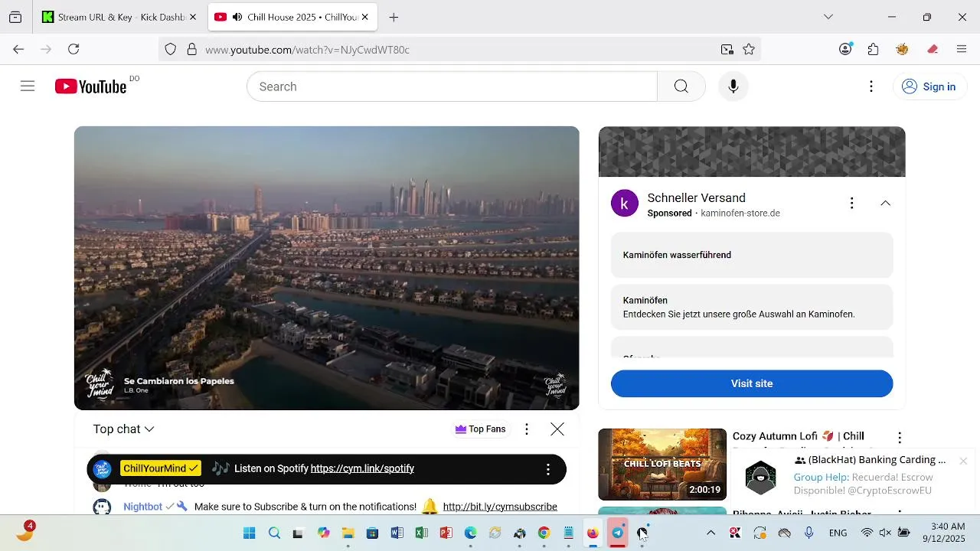This screenshot has width=980, height=551.
Task: Open the muted volume tray icon
Action: tap(885, 533)
